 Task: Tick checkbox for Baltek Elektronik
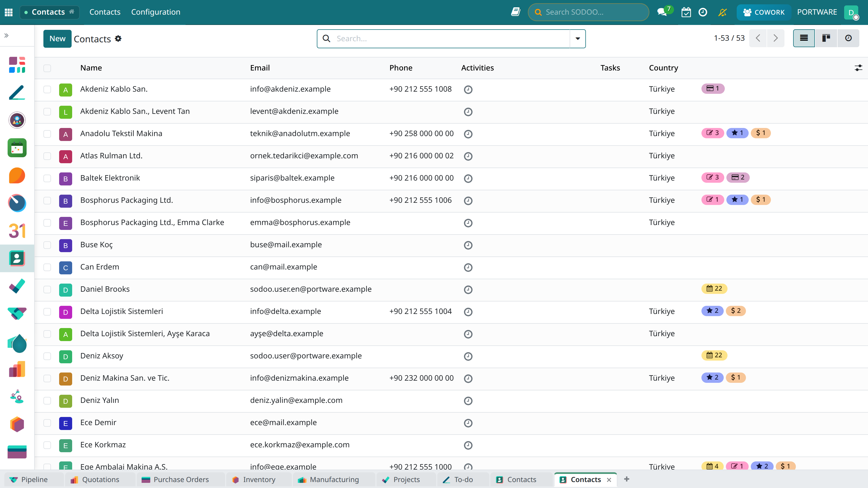coord(47,178)
